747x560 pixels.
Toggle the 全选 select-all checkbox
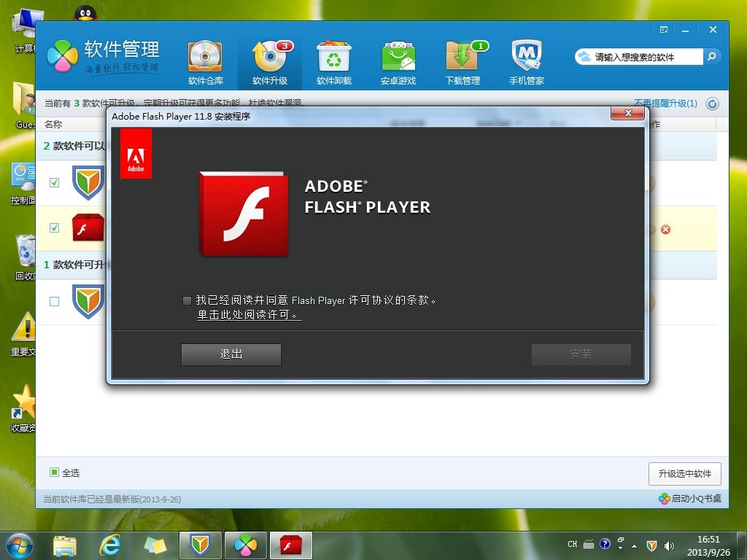pyautogui.click(x=54, y=472)
